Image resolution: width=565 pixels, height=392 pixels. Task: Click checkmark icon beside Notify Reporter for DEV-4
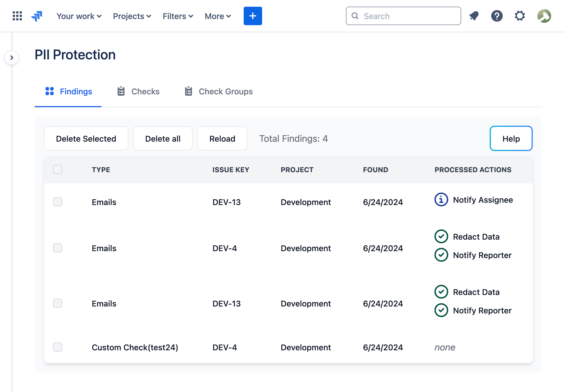tap(441, 255)
